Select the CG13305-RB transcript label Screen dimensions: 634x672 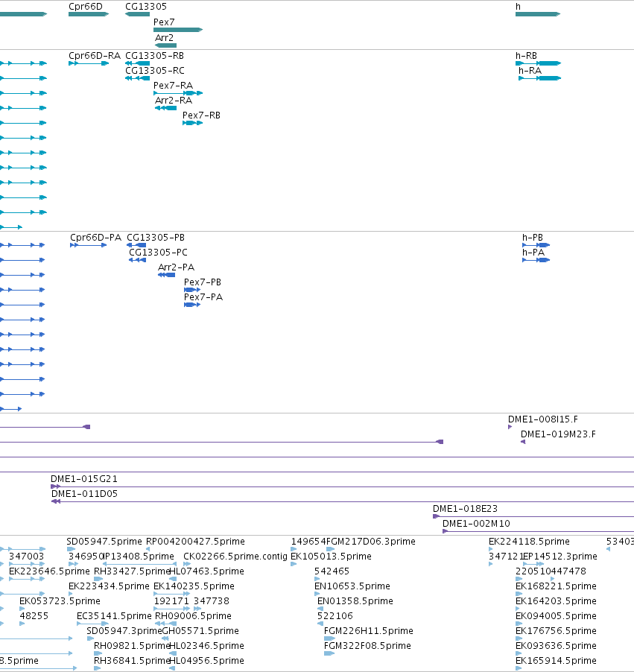click(154, 56)
